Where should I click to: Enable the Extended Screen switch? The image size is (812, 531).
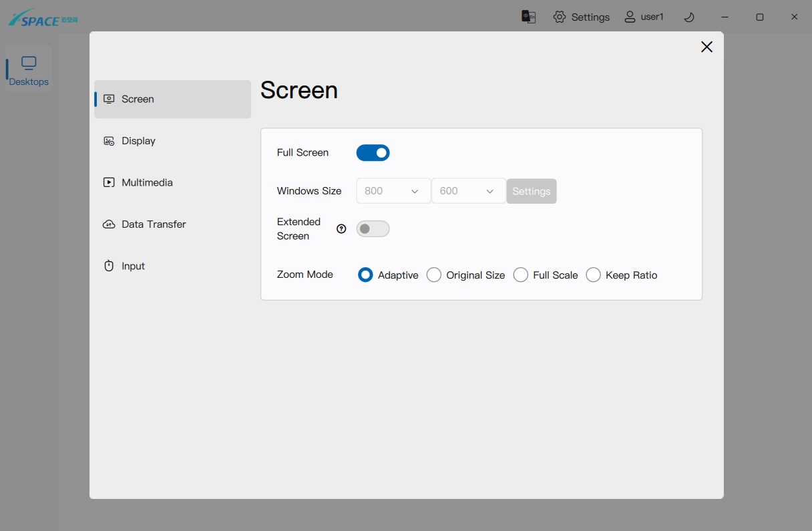click(373, 229)
